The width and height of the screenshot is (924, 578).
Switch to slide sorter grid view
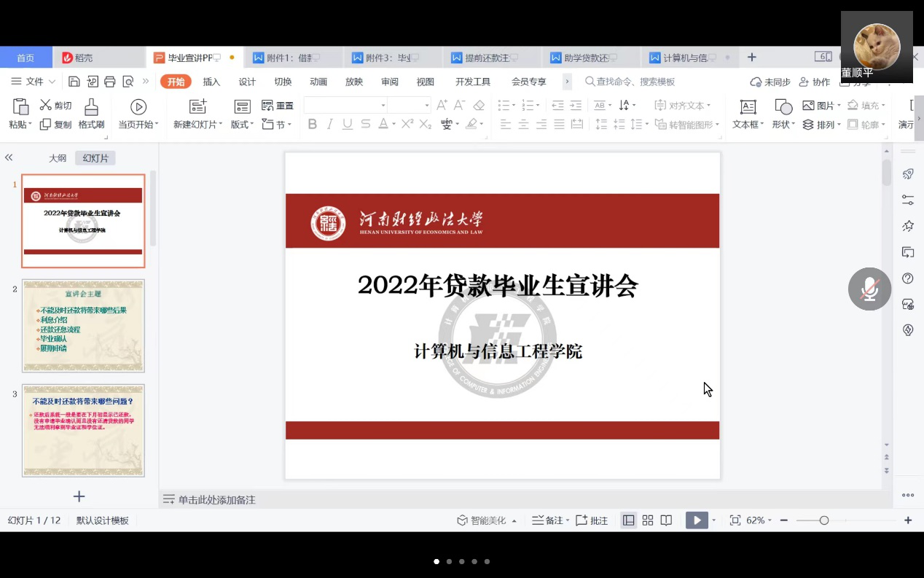[647, 520]
